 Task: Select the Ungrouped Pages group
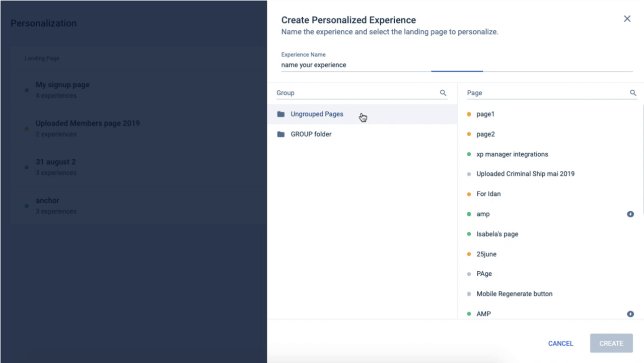coord(317,114)
